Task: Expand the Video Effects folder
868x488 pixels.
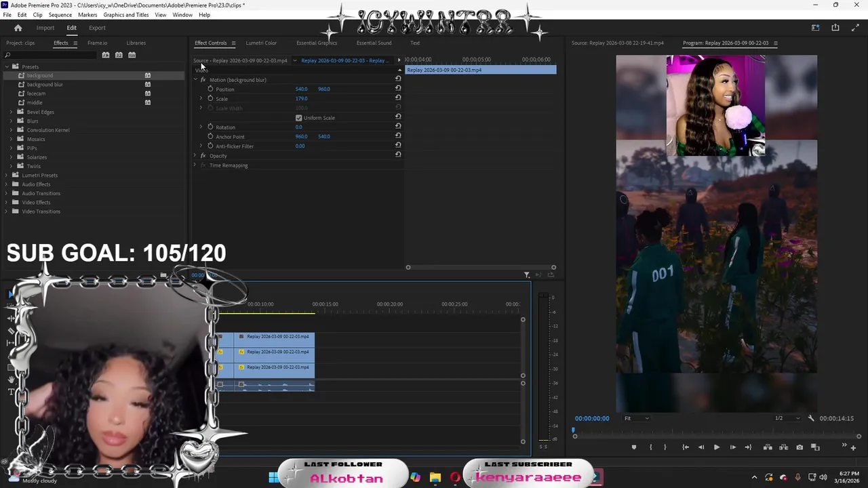Action: coord(7,202)
